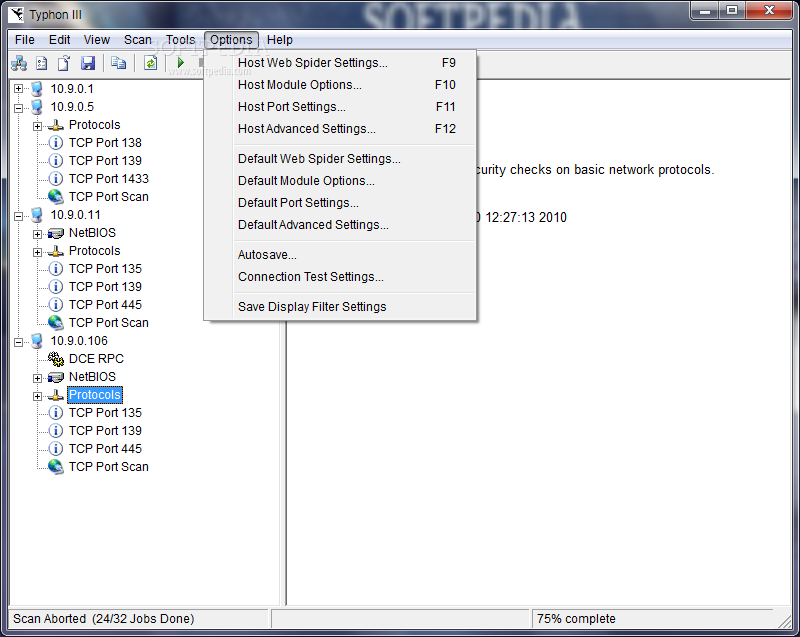The image size is (800, 637).
Task: Choose Default Port Settings...
Action: [x=340, y=202]
